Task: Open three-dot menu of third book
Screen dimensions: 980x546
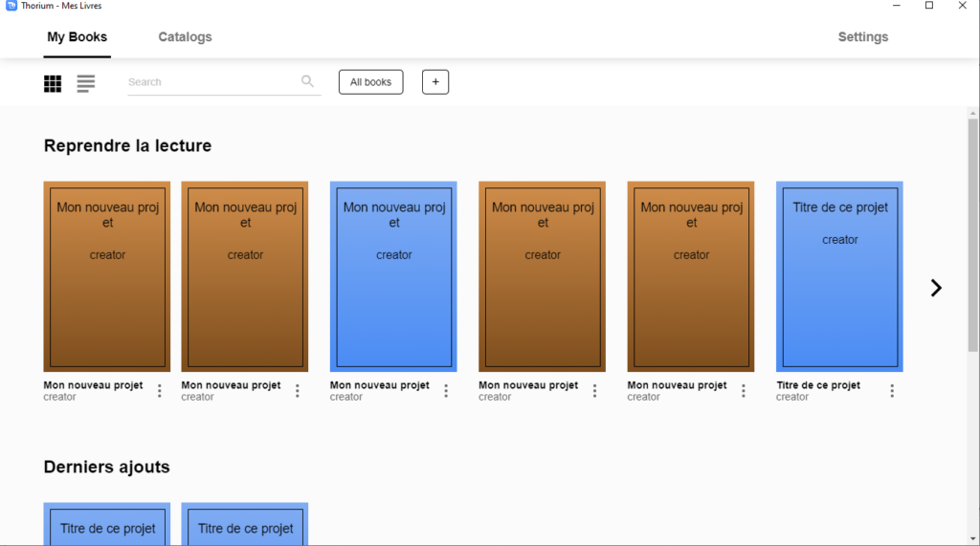Action: pyautogui.click(x=446, y=391)
